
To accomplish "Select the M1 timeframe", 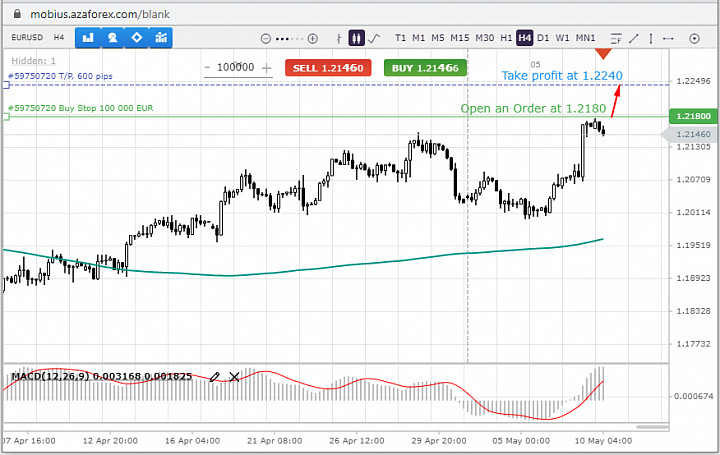I will tap(418, 38).
